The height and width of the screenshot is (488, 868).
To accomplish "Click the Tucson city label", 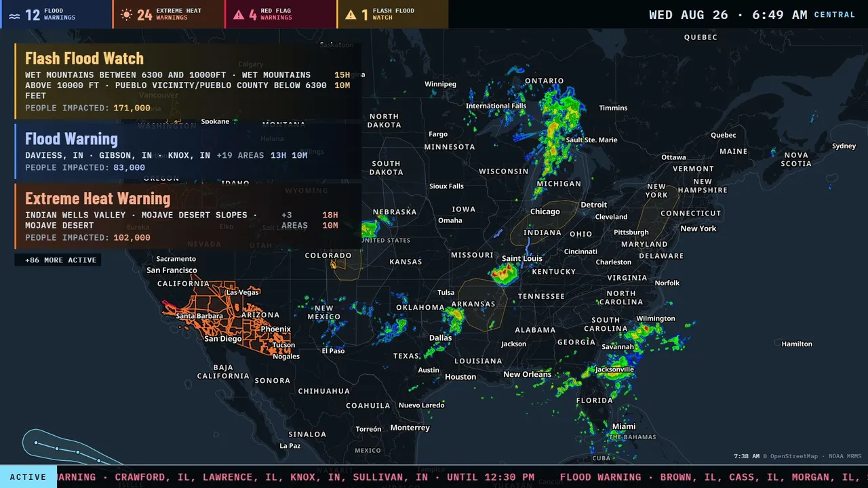I will (284, 345).
